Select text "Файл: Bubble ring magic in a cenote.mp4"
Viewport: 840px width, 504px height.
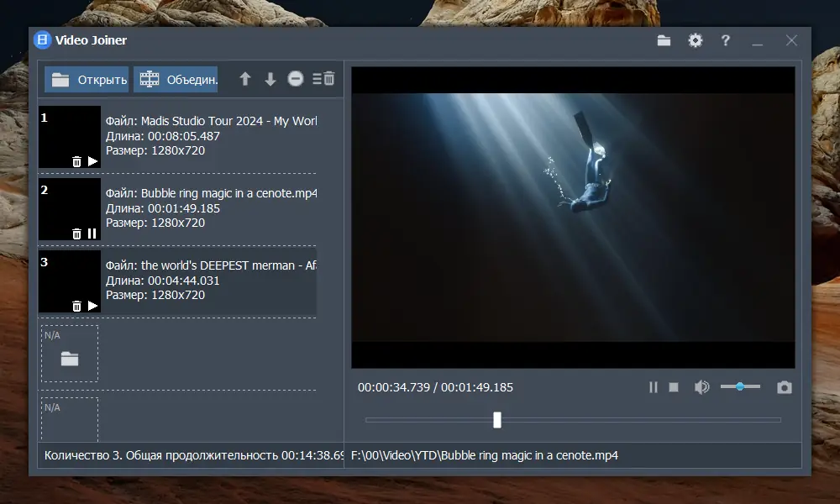tap(211, 193)
